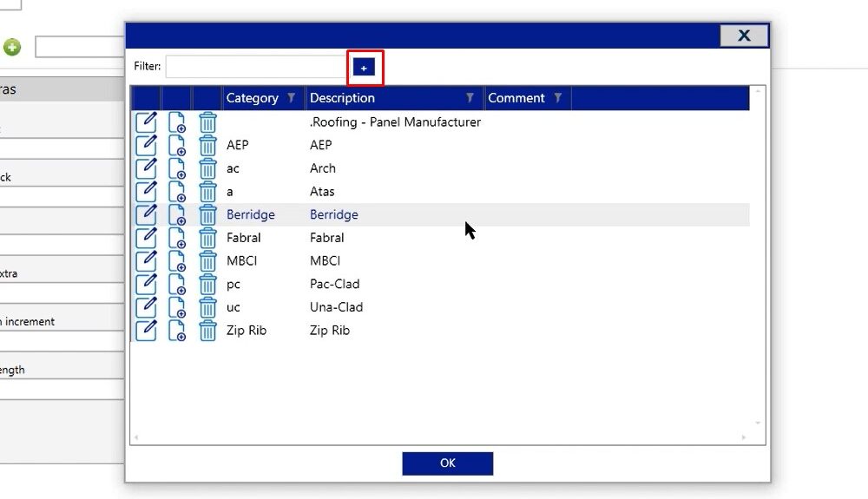Copy the Arch row with duplicate icon
868x499 pixels.
[177, 168]
